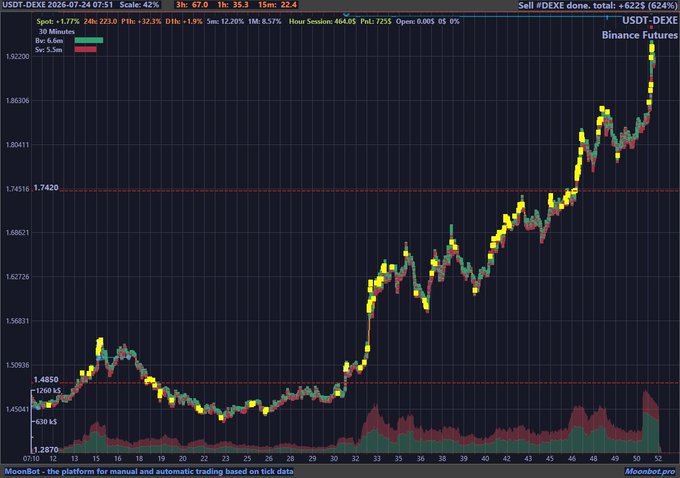680x478 pixels.
Task: Click the '30 Minutes' label
Action: (x=56, y=32)
